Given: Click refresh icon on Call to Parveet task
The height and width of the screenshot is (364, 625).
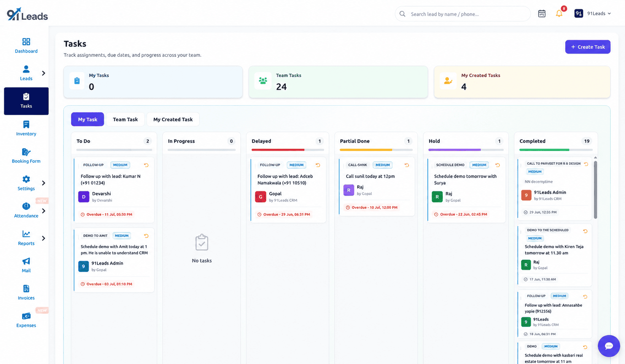Looking at the screenshot, I should (x=586, y=164).
